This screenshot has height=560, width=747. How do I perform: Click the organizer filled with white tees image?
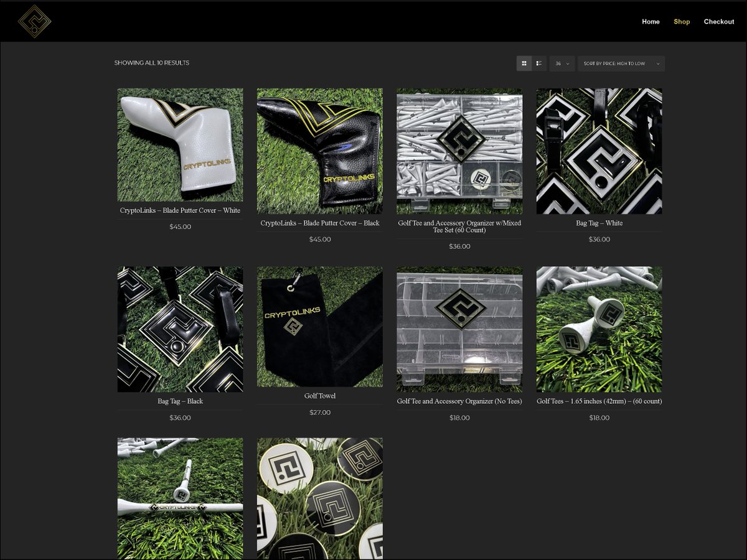(459, 151)
